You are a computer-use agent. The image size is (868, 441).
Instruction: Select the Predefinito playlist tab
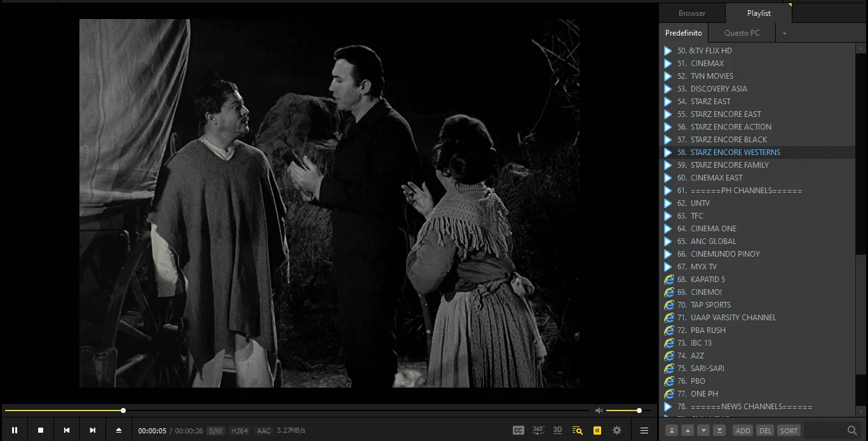pos(684,33)
